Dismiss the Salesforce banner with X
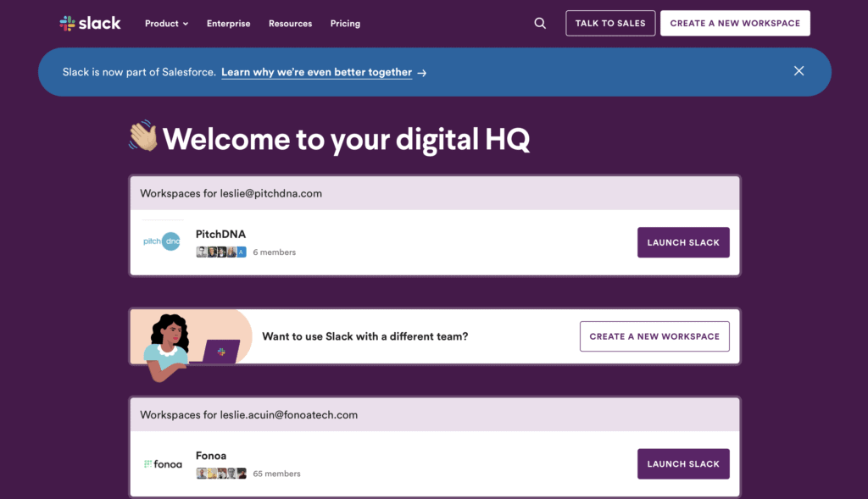The image size is (868, 499). [798, 71]
